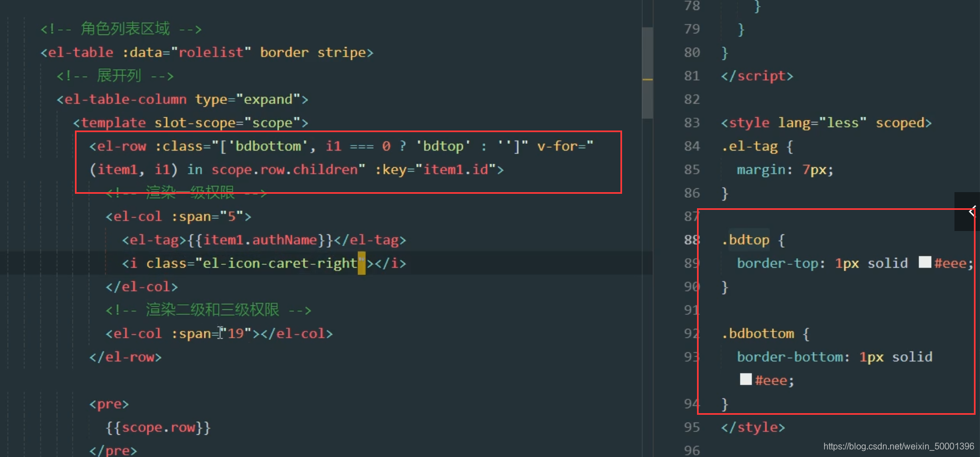Viewport: 980px width, 457px height.
Task: Click the .bdtop selector
Action: (745, 240)
